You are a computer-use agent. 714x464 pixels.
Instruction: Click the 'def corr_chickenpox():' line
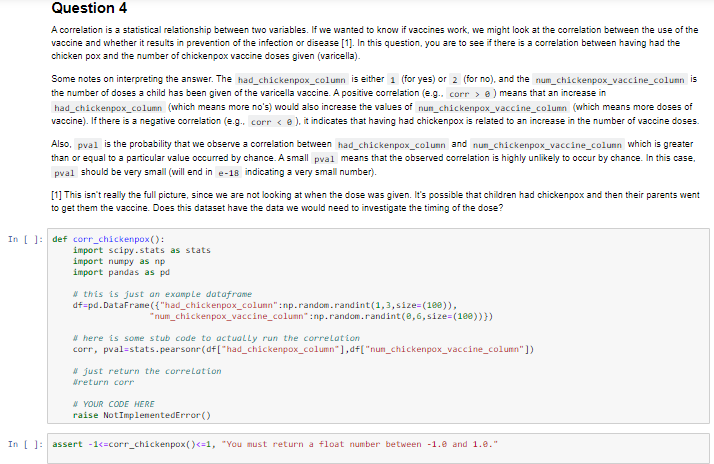tap(108, 239)
